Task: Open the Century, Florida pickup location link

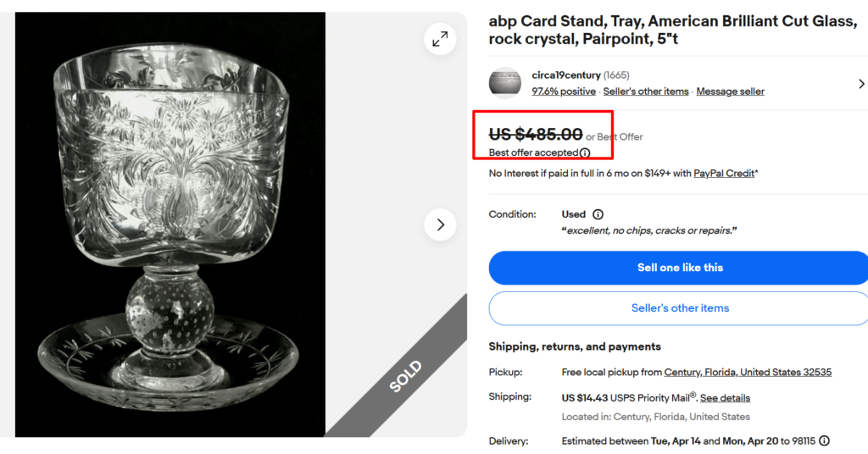Action: [x=748, y=372]
